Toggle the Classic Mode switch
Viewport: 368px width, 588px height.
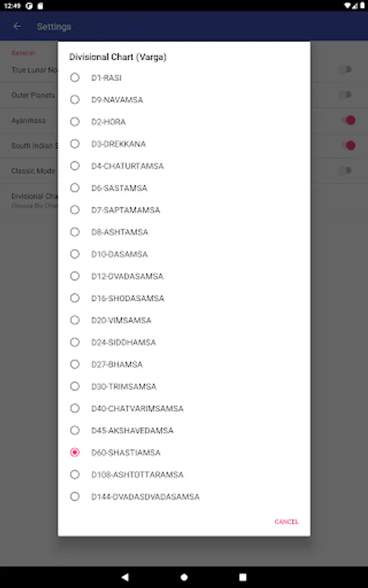tap(345, 171)
